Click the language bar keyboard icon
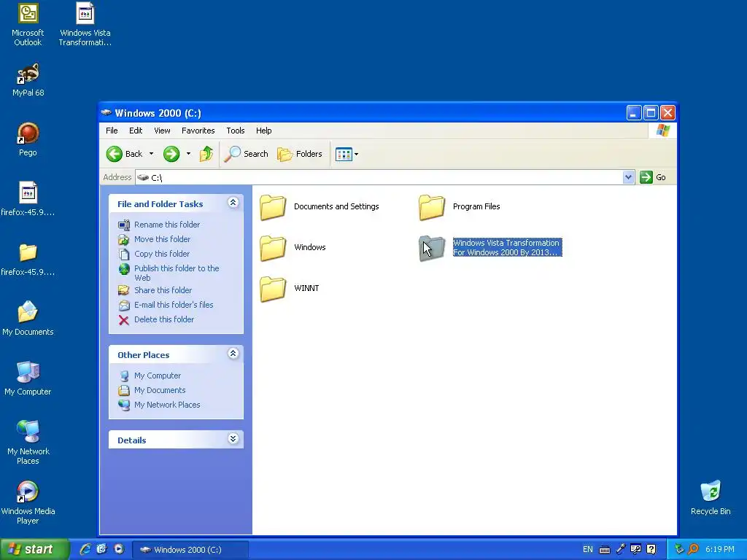 click(605, 550)
